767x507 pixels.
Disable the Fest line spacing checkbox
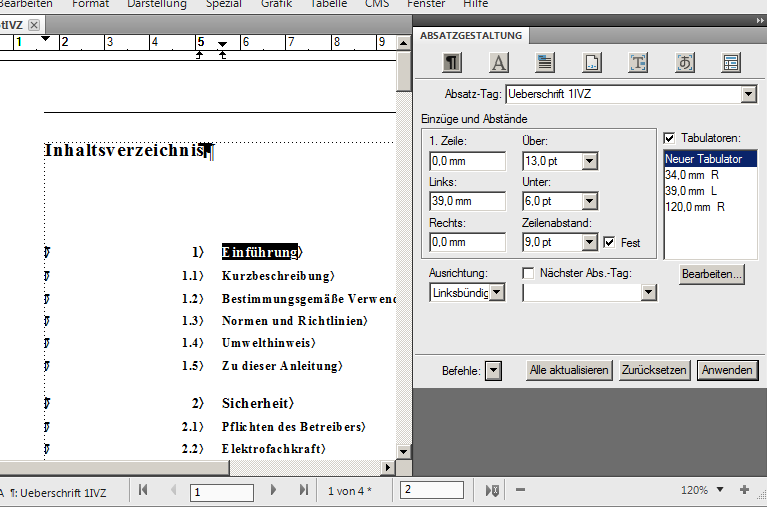pyautogui.click(x=609, y=242)
